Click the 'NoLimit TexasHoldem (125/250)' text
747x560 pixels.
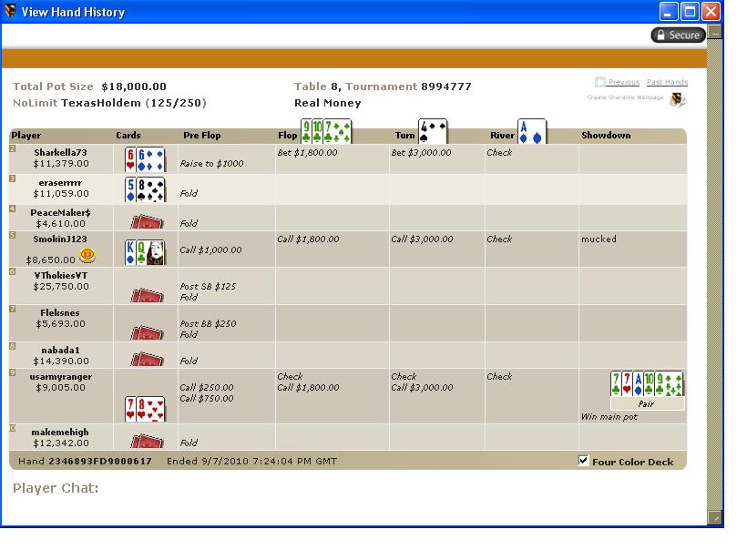[109, 103]
